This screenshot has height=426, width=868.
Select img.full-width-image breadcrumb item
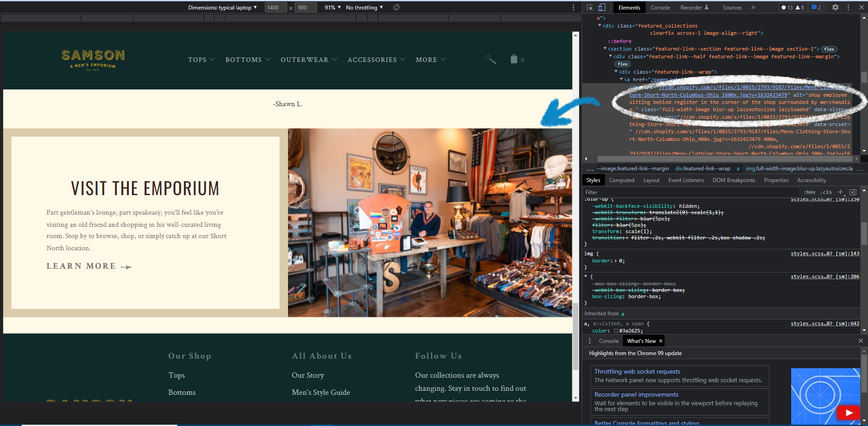[799, 169]
